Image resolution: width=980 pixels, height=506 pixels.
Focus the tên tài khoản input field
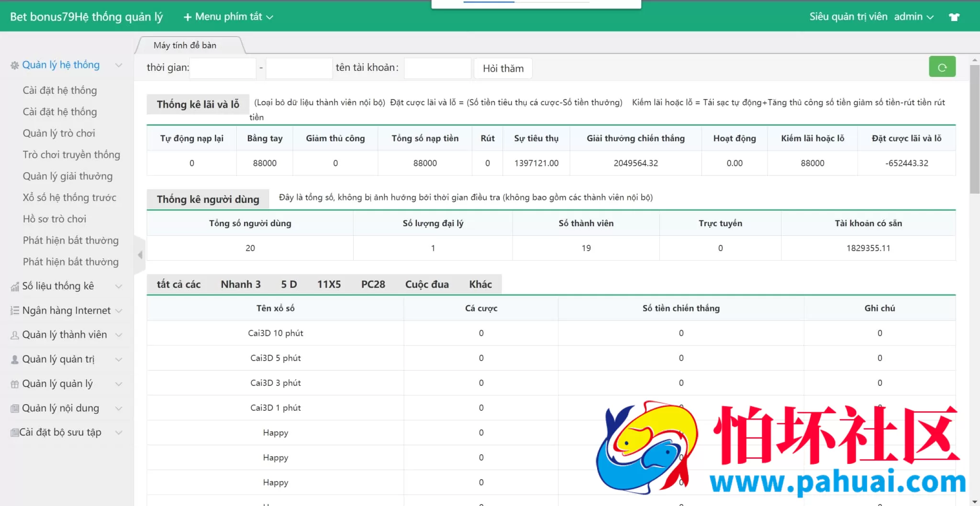coord(437,68)
